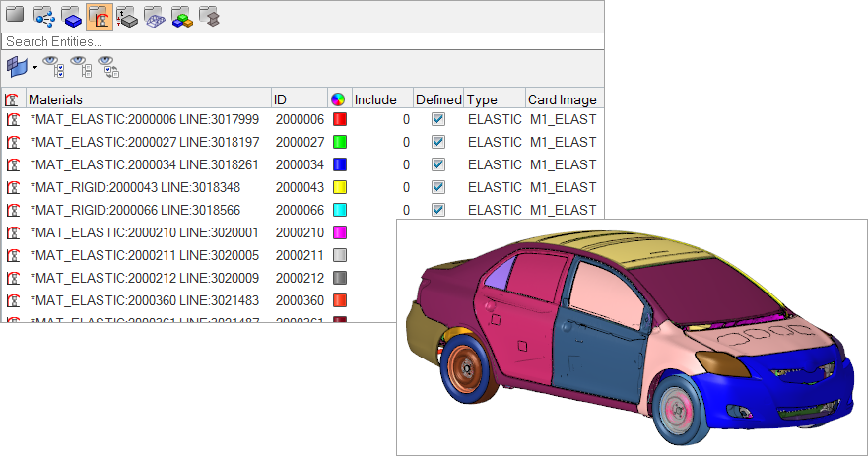Show all entities with eye icon
The height and width of the screenshot is (456, 868).
tap(56, 67)
